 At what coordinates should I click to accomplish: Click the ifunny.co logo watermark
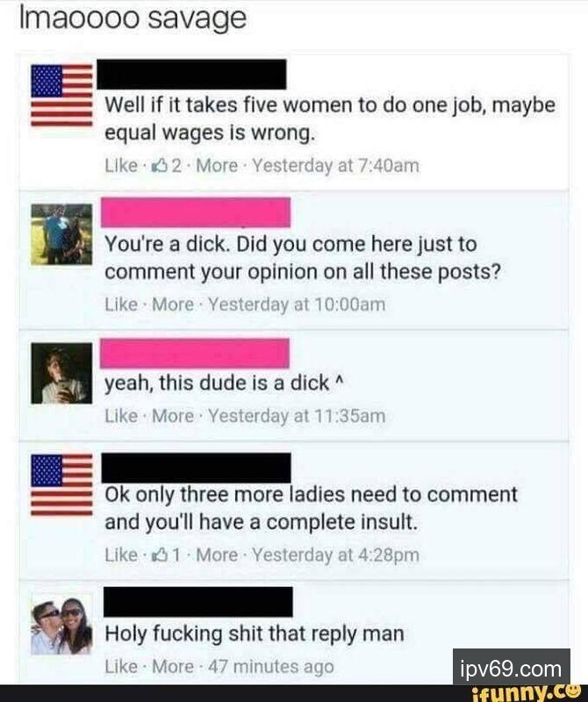point(527,693)
